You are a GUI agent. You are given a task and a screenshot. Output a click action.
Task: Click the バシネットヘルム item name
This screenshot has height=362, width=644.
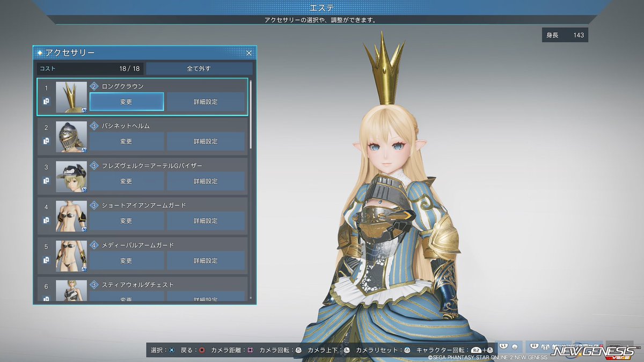126,125
